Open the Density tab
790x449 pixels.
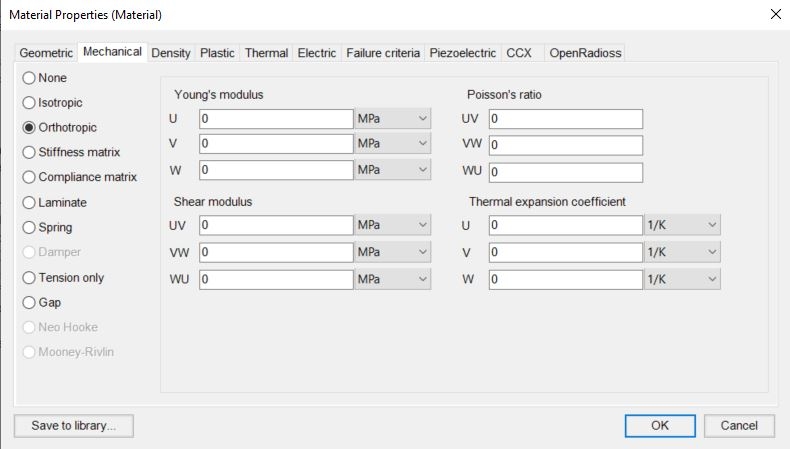click(x=171, y=53)
